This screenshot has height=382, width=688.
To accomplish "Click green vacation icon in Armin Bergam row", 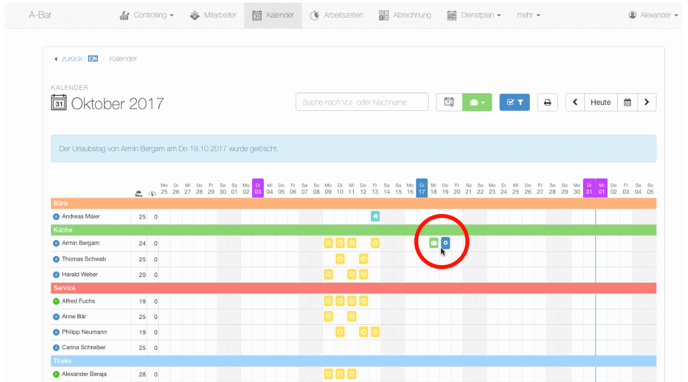I will click(434, 243).
